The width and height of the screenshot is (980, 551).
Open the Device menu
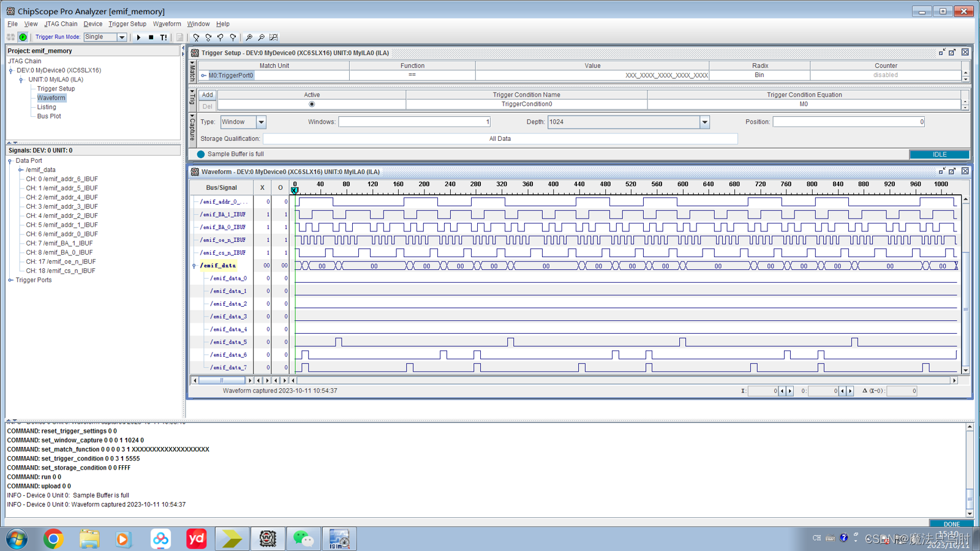93,24
